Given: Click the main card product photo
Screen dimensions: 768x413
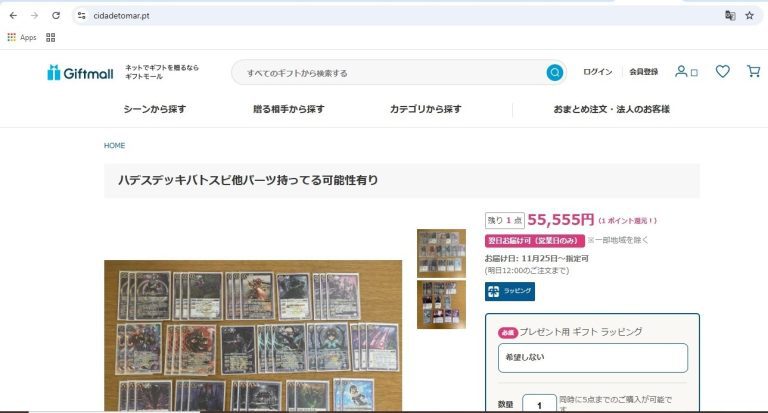Looking at the screenshot, I should (253, 336).
